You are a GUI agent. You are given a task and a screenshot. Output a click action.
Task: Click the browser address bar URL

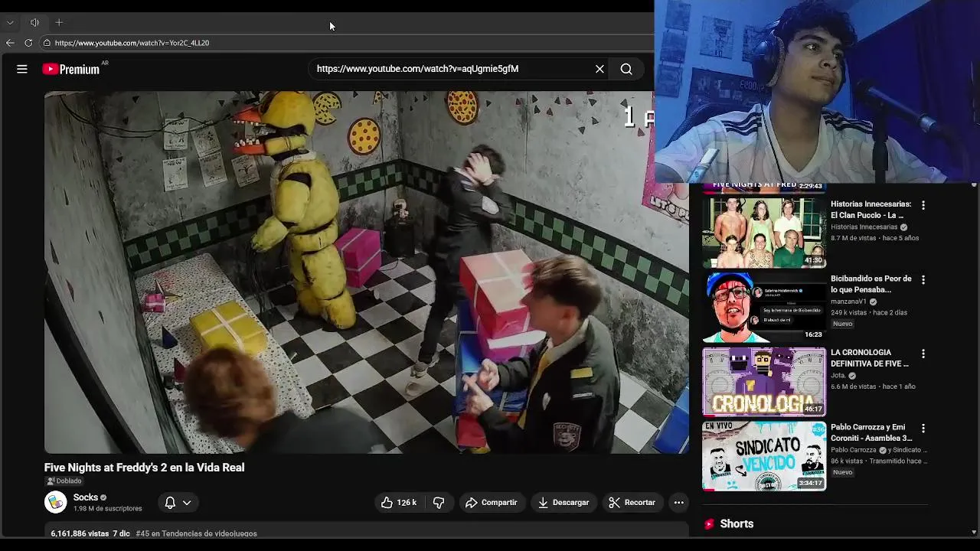point(132,43)
